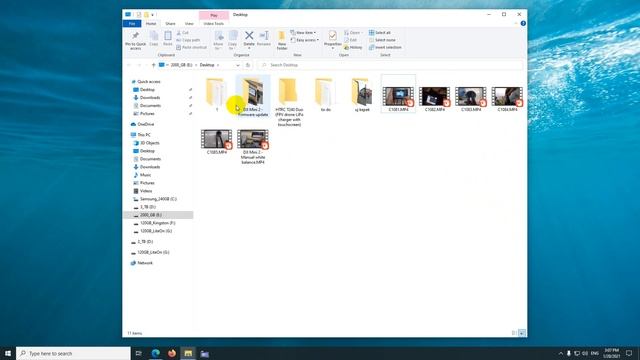Open the Windows Start menu
Screen dimensions: 640x360
[x=8, y=353]
